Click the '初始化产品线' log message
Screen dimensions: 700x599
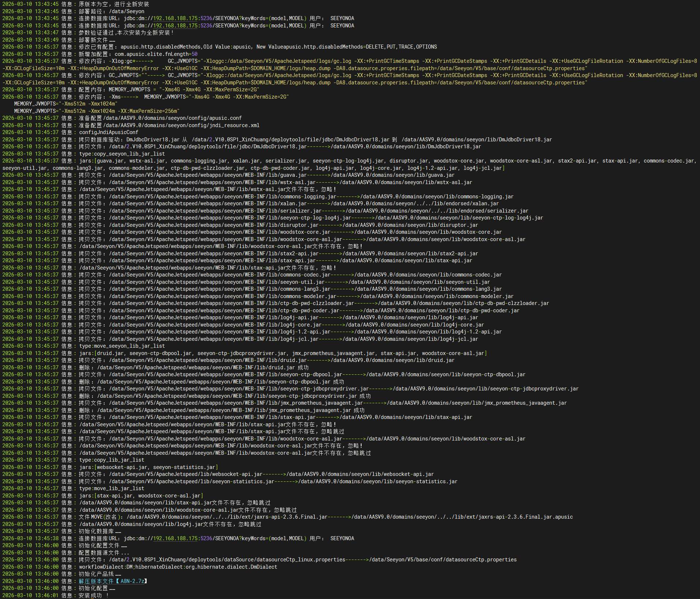tap(100, 574)
